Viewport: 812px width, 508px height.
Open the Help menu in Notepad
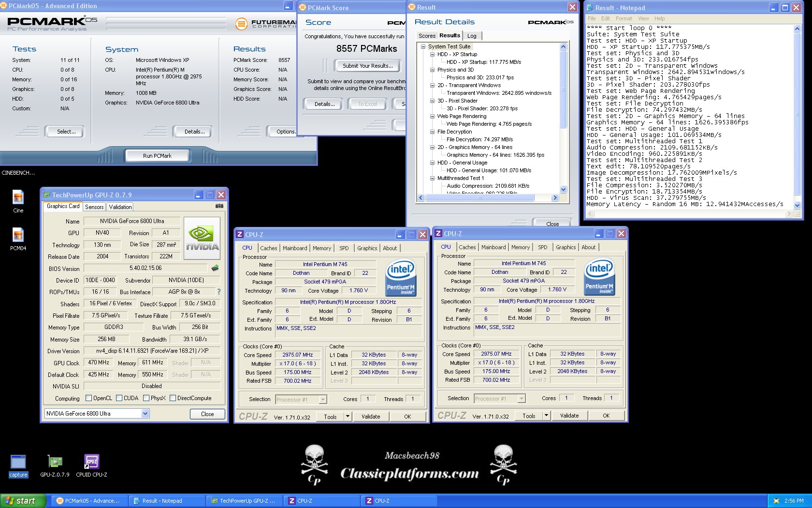point(659,18)
